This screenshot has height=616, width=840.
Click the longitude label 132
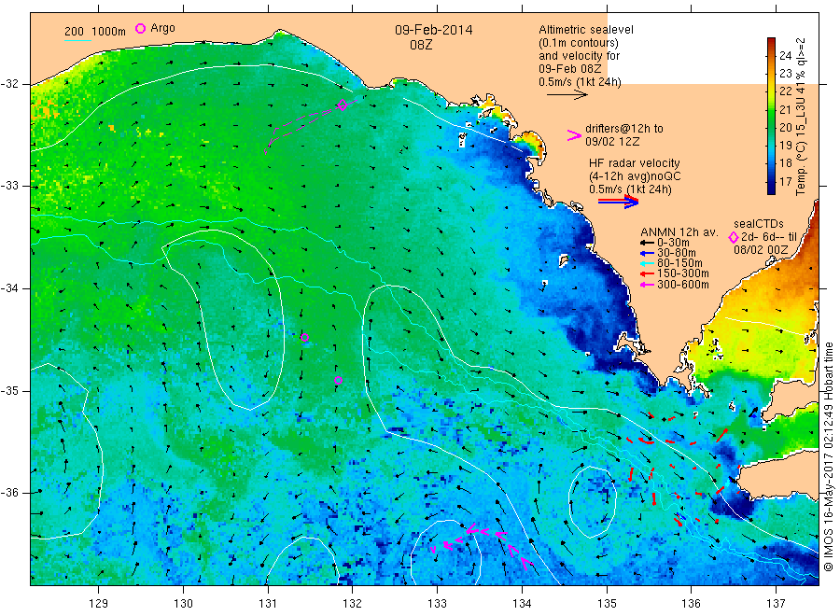(x=353, y=604)
